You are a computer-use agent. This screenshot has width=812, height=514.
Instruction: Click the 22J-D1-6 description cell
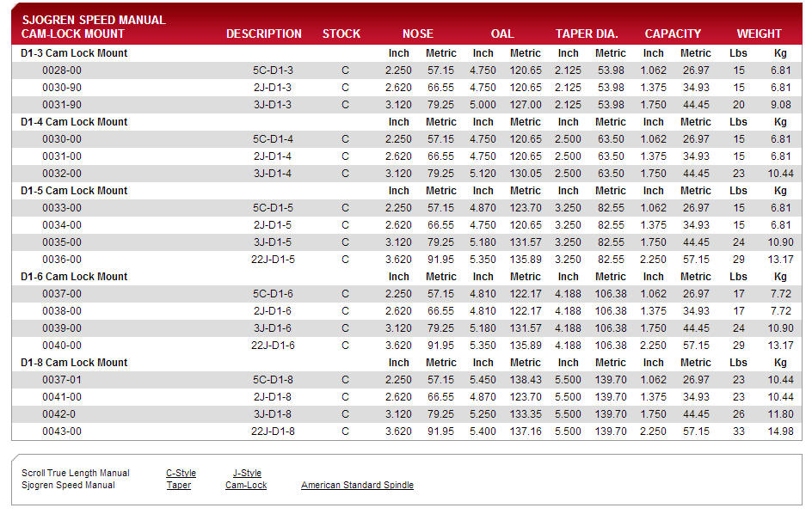273,346
